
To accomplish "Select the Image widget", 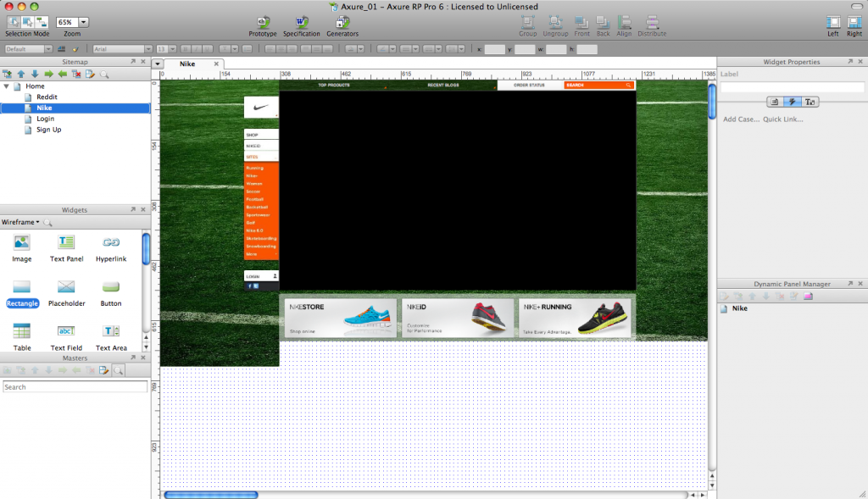I will 21,248.
